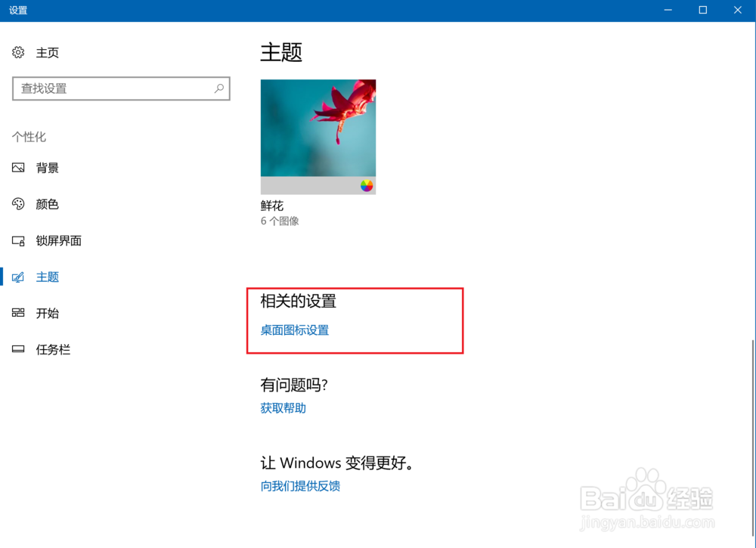The image size is (756, 548).
Task: Click inside the 查找设置 search box
Action: coord(121,88)
